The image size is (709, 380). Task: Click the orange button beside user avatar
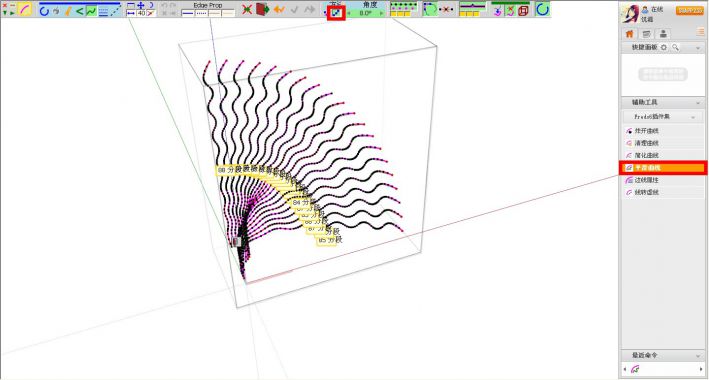tap(690, 10)
